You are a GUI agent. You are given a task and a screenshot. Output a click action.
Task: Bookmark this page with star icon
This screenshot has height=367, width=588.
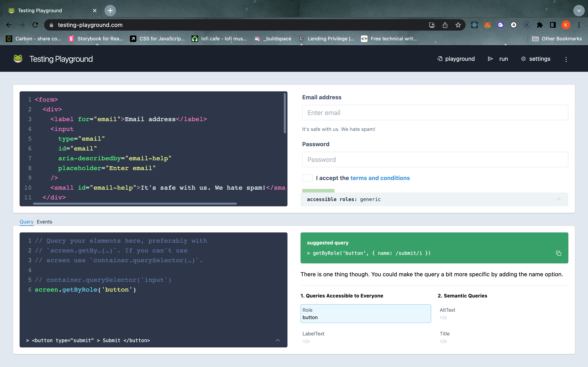[x=458, y=25]
